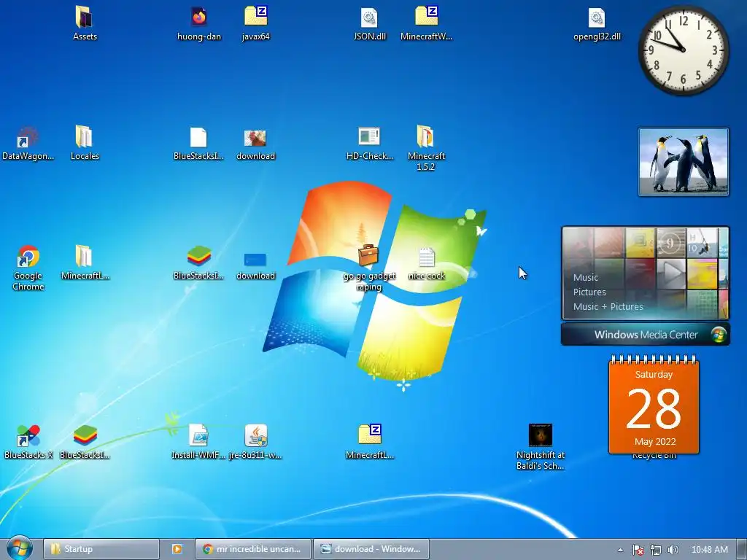Image resolution: width=747 pixels, height=560 pixels.
Task: Select the briefcase icon on the desktop
Action: [x=368, y=256]
